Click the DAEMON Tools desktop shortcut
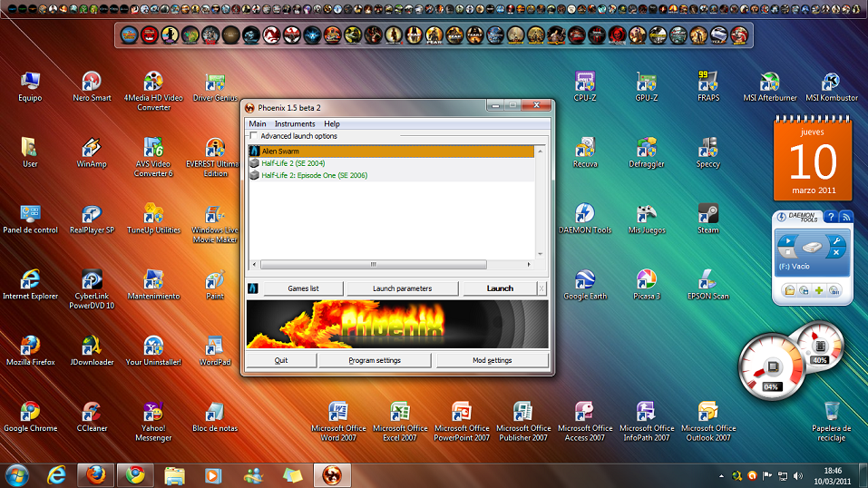868x488 pixels. [x=585, y=219]
